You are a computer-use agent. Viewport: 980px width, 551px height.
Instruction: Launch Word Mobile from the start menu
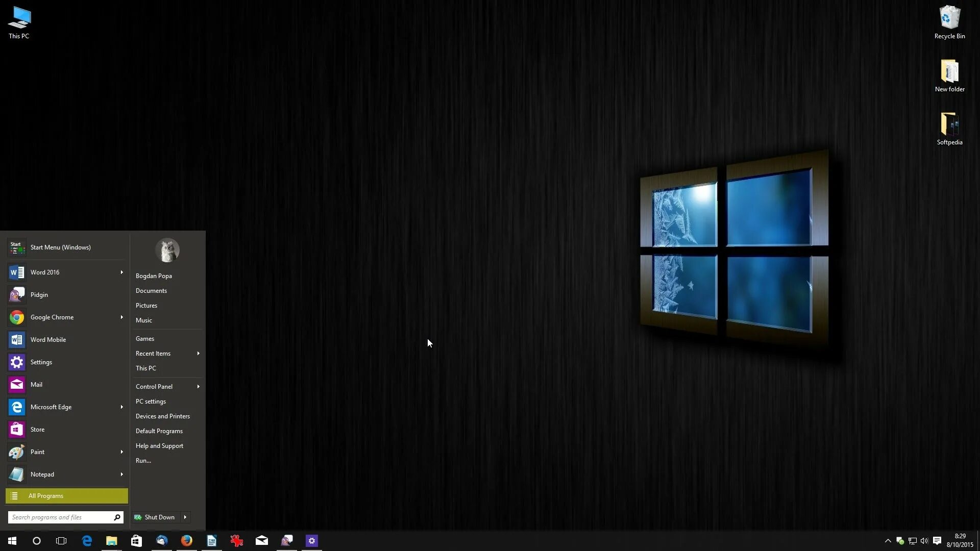click(48, 340)
